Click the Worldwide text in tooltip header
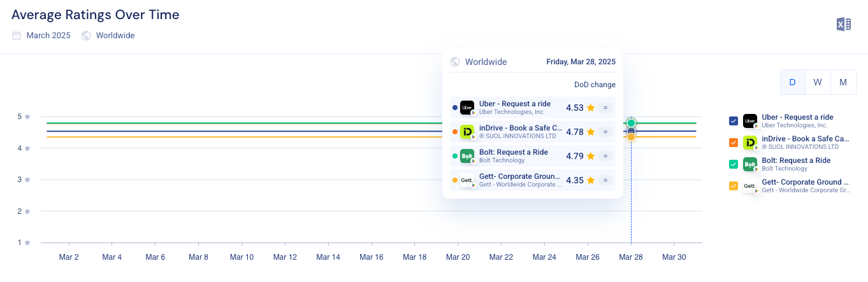This screenshot has height=282, width=868. click(x=486, y=62)
